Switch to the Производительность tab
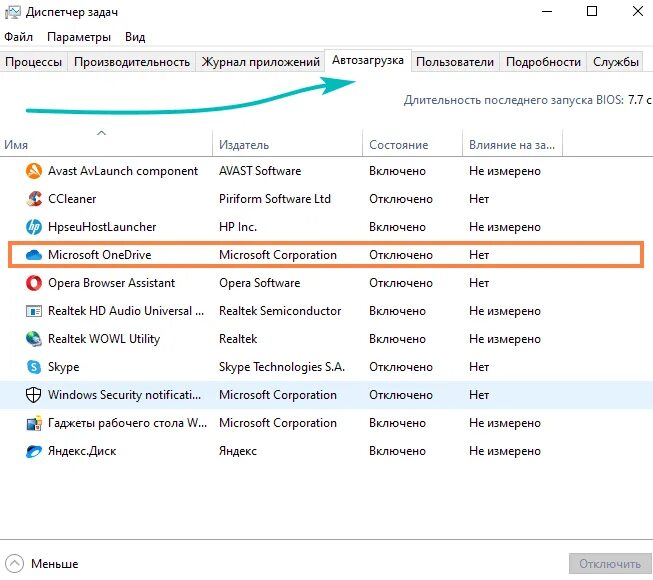The image size is (653, 580). pos(132,62)
